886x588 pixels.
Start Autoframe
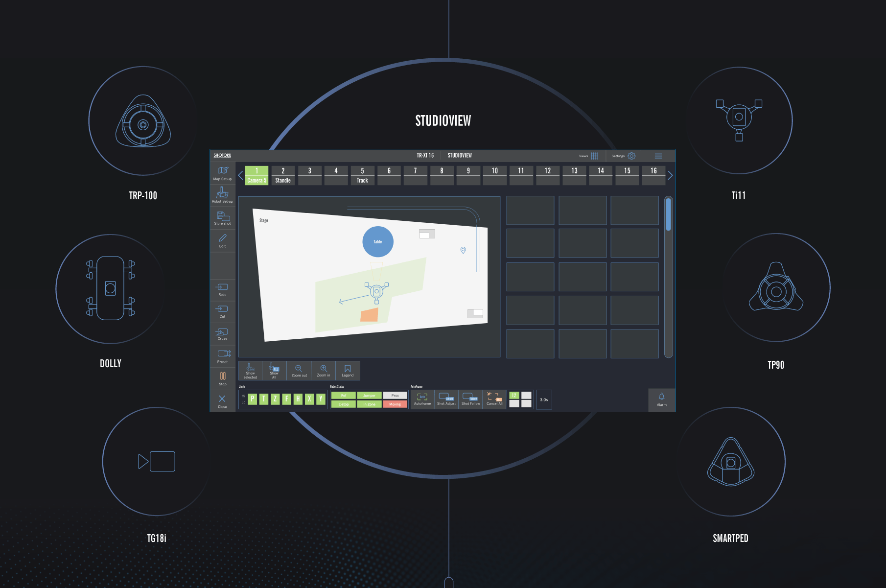click(422, 399)
